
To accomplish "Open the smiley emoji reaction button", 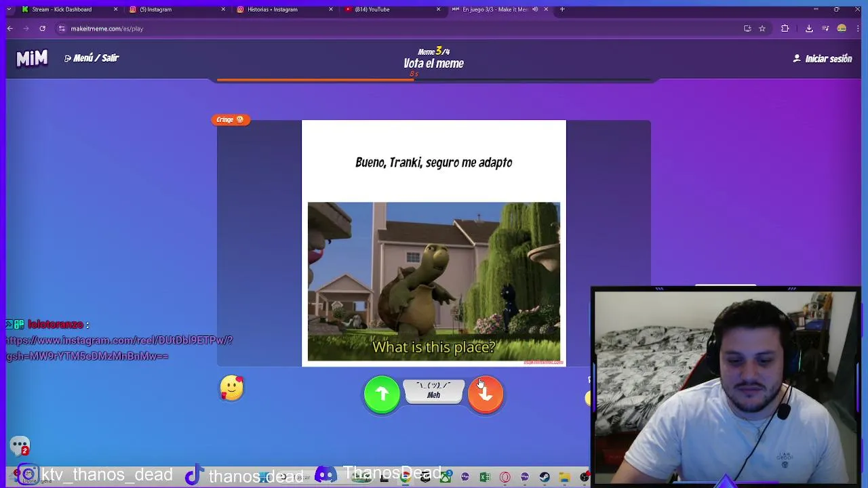I will click(232, 388).
